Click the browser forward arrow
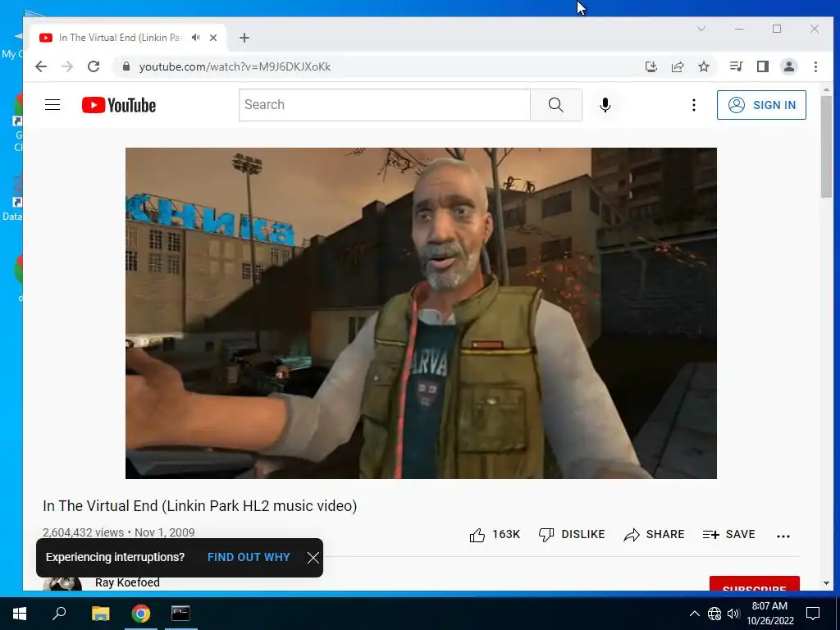This screenshot has width=840, height=630. point(67,66)
